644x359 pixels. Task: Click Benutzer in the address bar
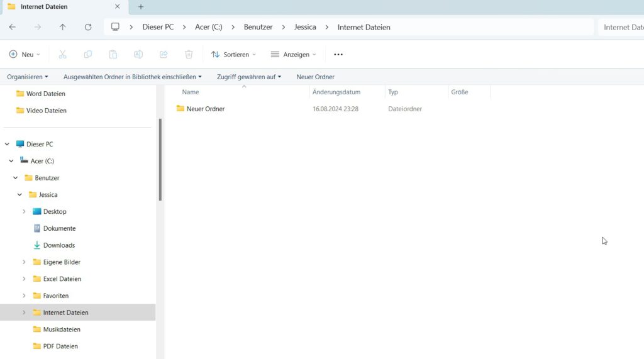pos(258,27)
